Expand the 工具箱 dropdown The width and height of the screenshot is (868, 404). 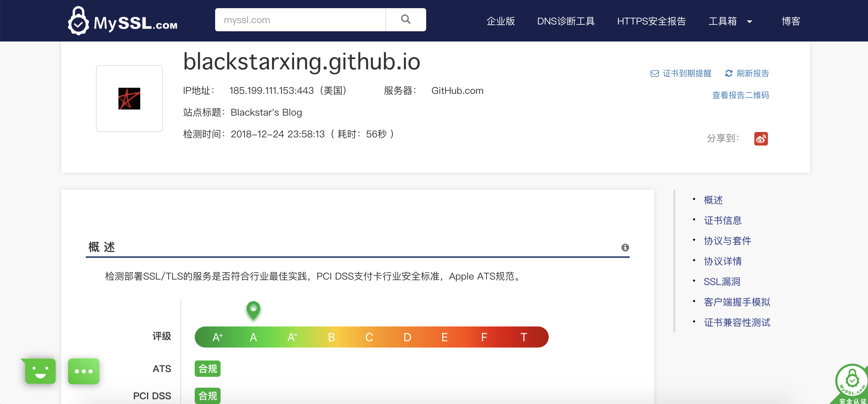[x=730, y=21]
